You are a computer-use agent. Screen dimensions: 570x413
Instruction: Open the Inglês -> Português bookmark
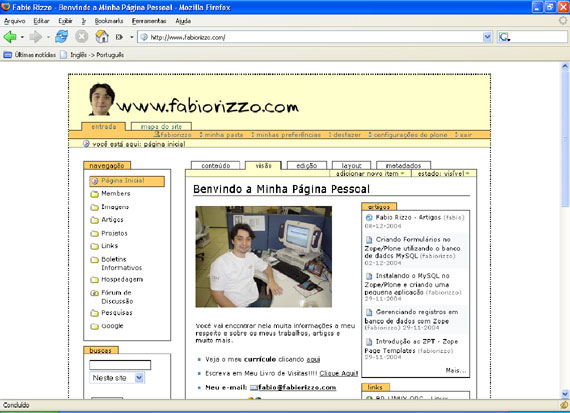[92, 55]
